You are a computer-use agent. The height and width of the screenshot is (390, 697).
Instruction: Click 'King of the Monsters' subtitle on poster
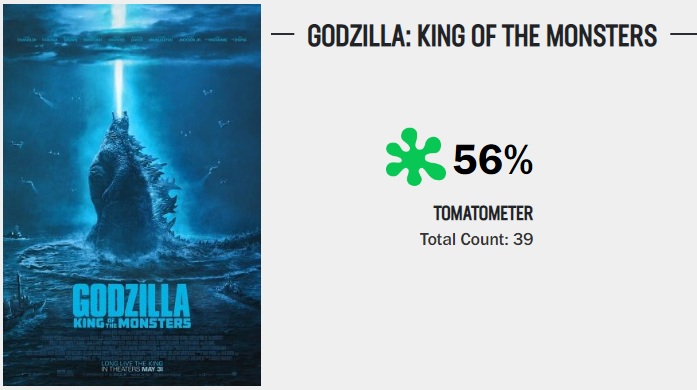pyautogui.click(x=132, y=323)
